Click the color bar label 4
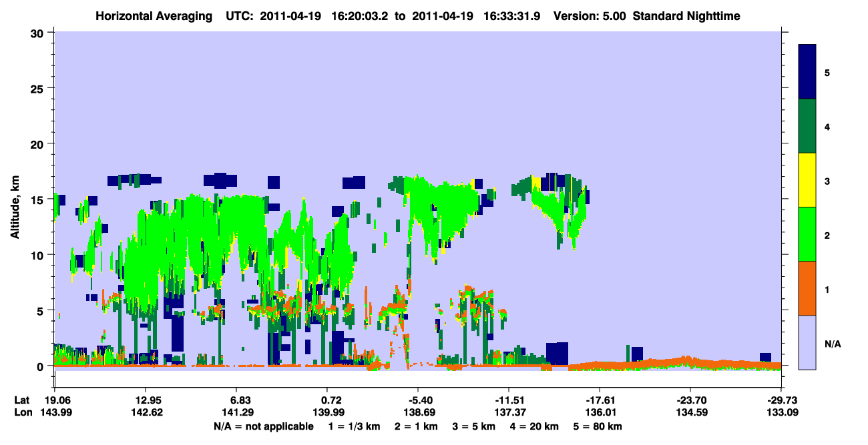The image size is (868, 445). coord(827,126)
